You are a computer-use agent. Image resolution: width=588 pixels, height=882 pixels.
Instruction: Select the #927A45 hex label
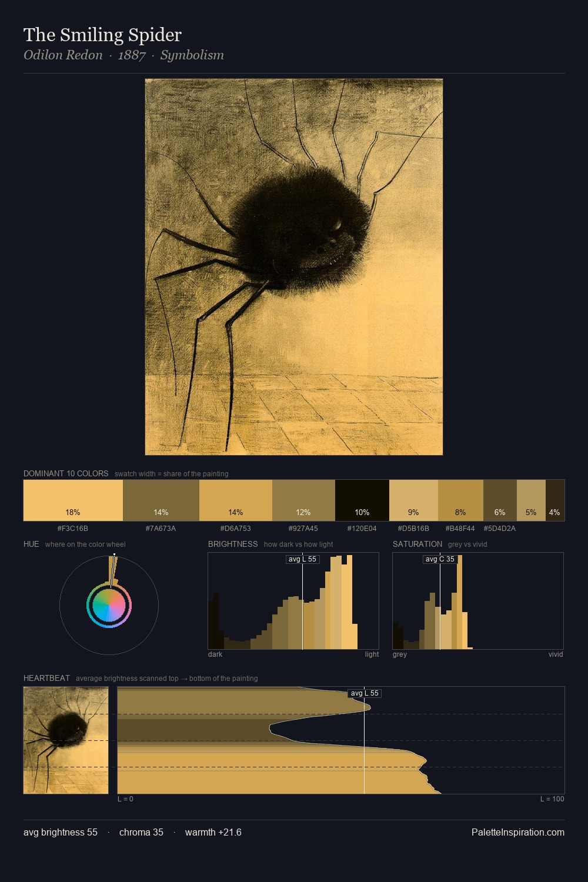303,529
